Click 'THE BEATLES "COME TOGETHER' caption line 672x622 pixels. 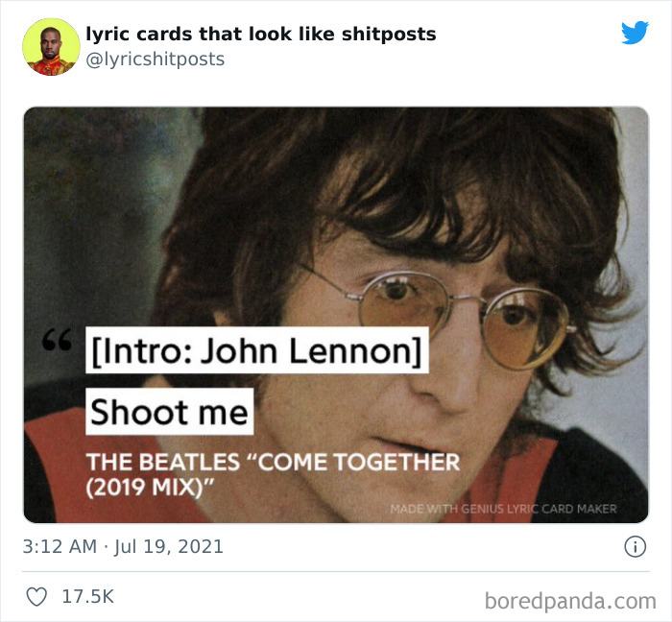pos(273,463)
